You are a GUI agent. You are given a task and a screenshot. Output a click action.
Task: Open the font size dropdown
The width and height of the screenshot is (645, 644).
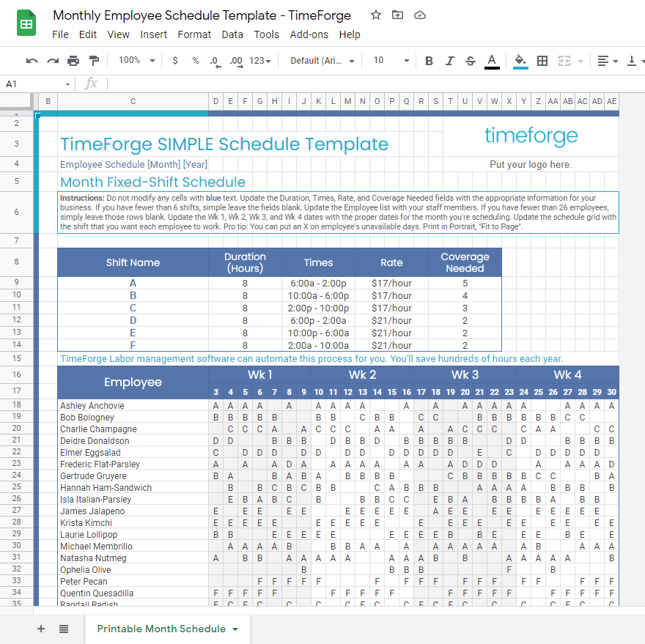(x=390, y=61)
